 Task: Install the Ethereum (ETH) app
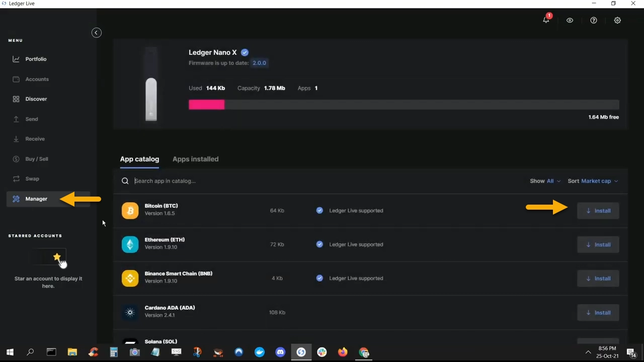(x=598, y=244)
